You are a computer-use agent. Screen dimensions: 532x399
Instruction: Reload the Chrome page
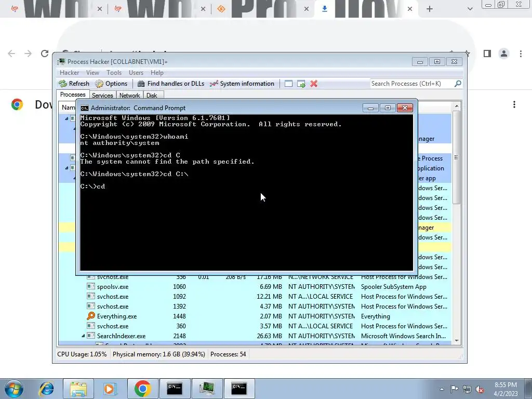click(x=45, y=54)
